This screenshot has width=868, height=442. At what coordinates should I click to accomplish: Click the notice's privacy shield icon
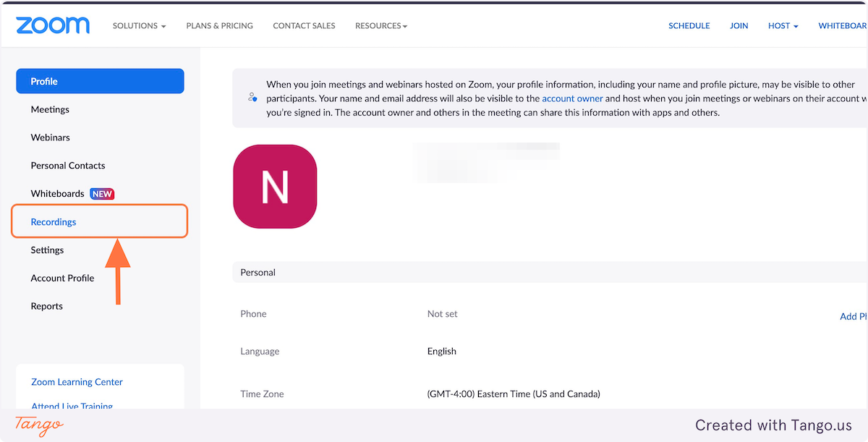(x=252, y=97)
